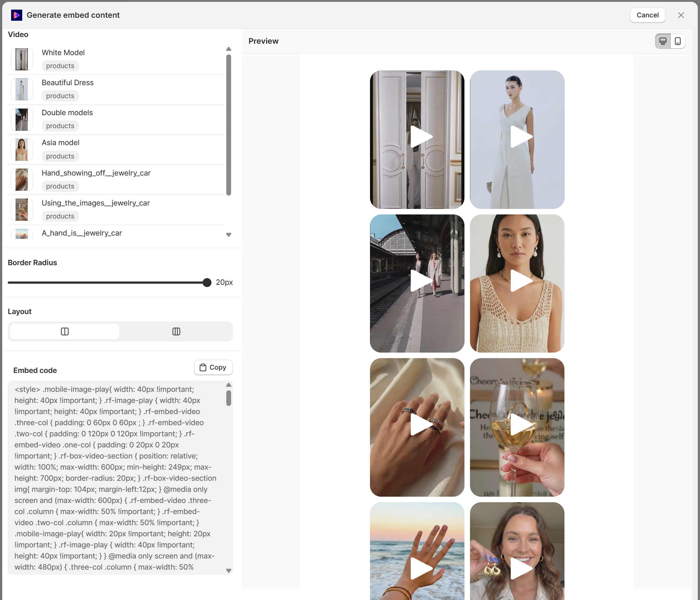
Task: Play the wine glass jewelry video
Action: pos(521,424)
